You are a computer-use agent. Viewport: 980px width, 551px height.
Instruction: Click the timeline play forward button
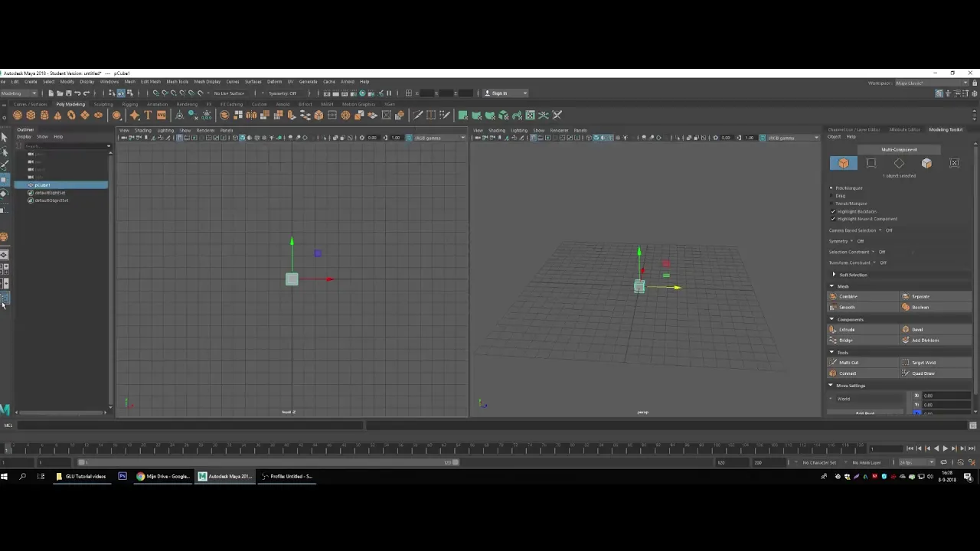(x=945, y=448)
